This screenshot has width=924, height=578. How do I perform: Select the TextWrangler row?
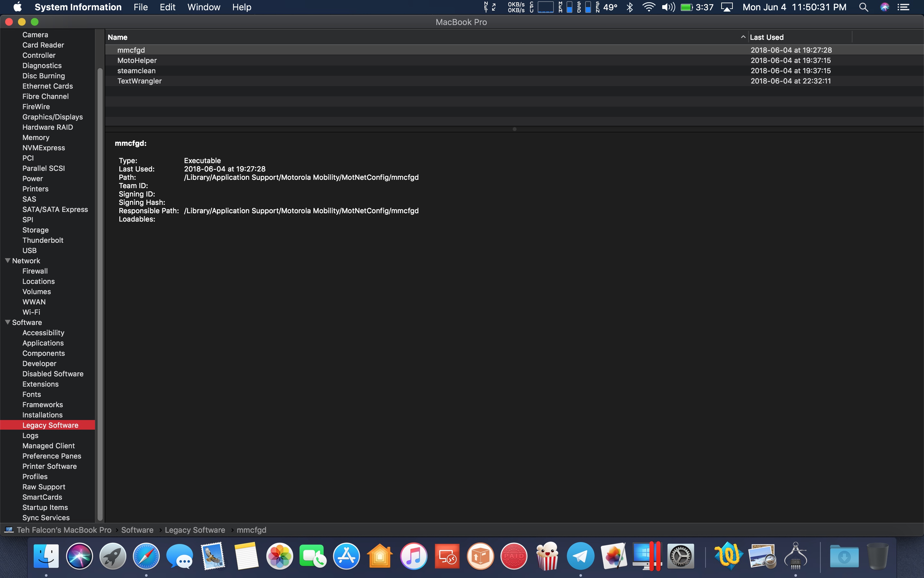coord(514,81)
